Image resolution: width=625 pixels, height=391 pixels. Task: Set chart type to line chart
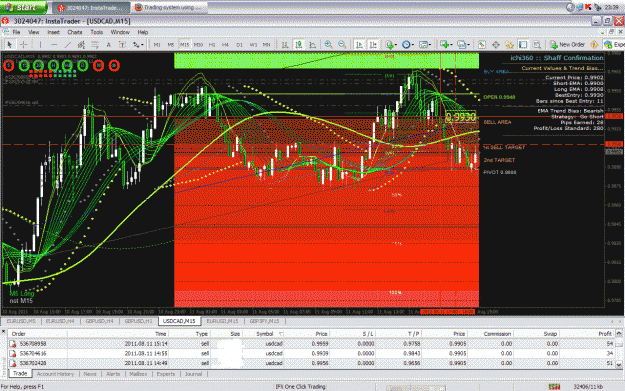click(312, 45)
